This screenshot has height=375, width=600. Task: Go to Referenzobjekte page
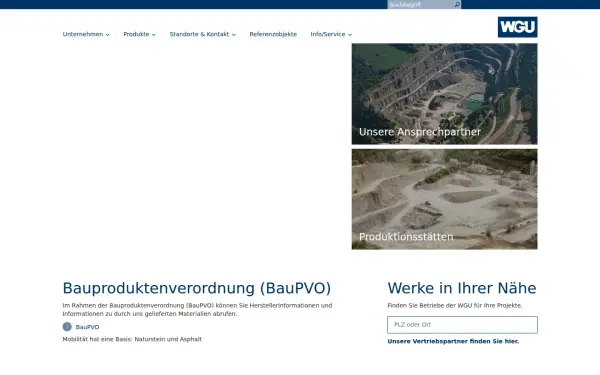tap(273, 34)
